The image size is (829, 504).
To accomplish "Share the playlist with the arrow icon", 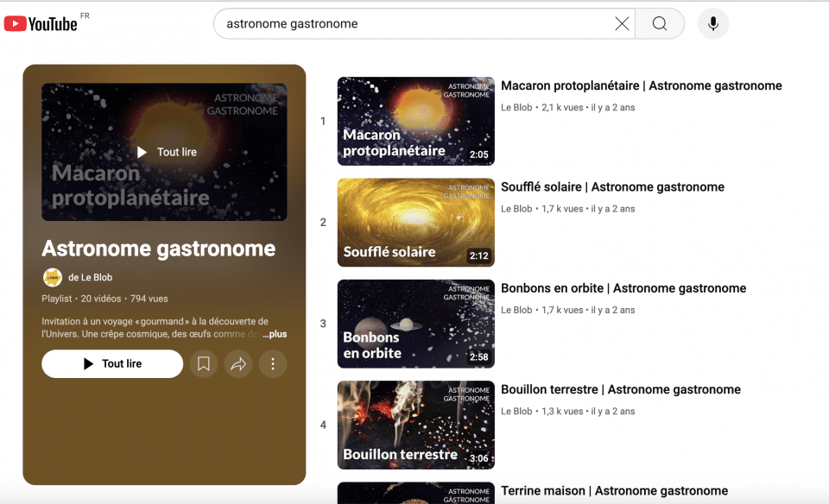I will 238,363.
